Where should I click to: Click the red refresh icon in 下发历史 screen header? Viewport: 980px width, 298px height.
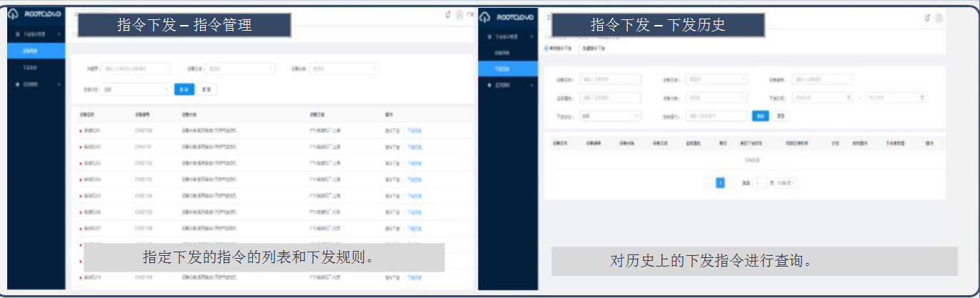click(928, 18)
